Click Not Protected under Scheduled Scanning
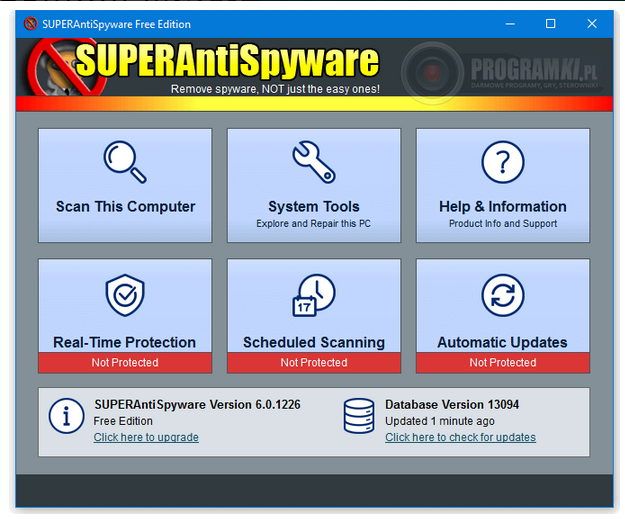Viewport: 625px width, 519px height. point(314,362)
